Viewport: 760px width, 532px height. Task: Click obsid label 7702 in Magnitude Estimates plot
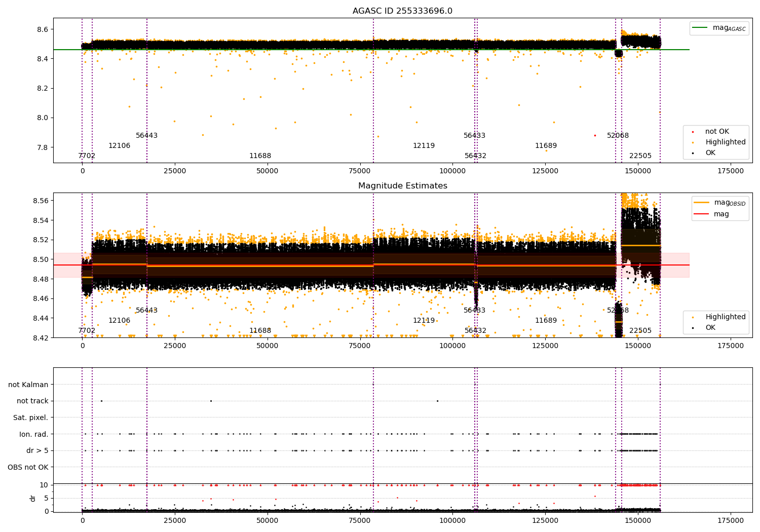pos(87,331)
